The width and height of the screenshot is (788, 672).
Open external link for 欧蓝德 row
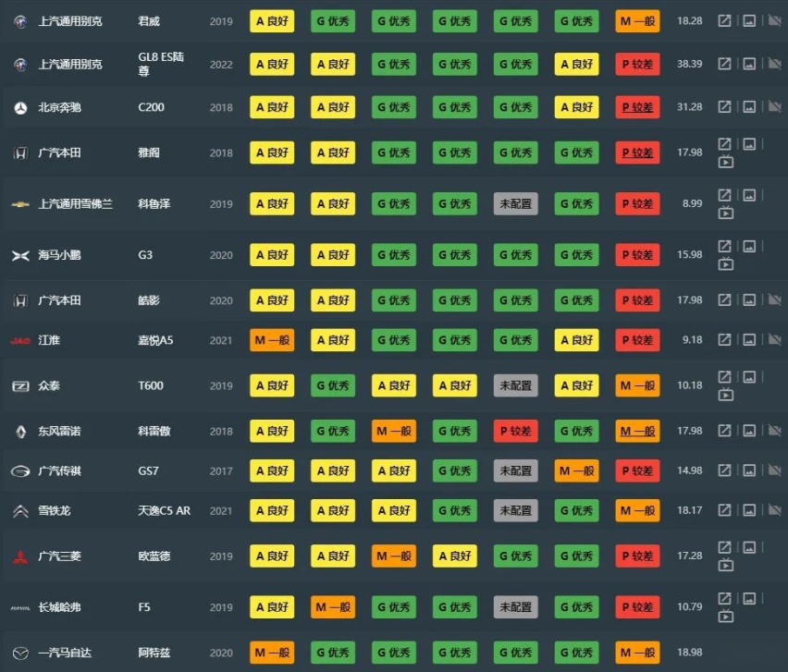[x=724, y=547]
